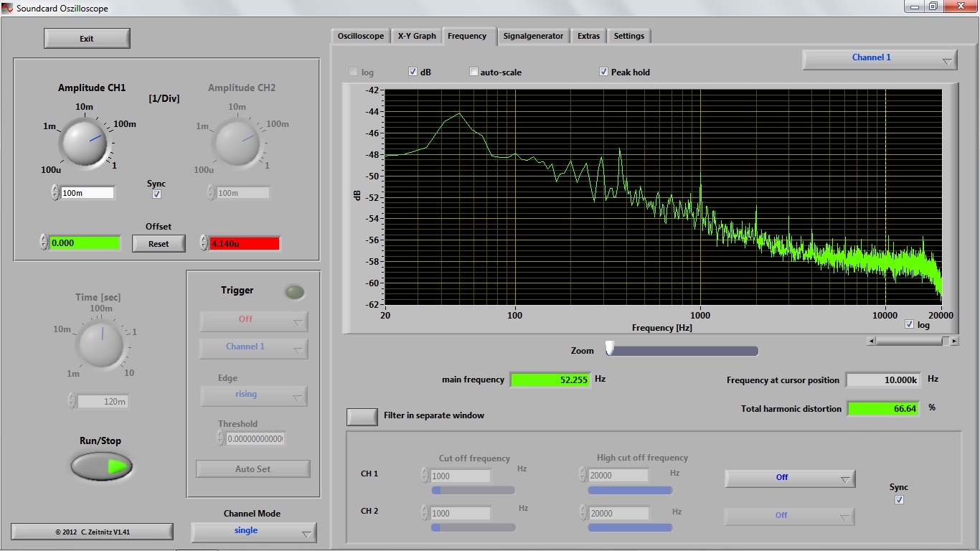
Task: Enable the auto-scale checkbox
Action: pos(473,72)
